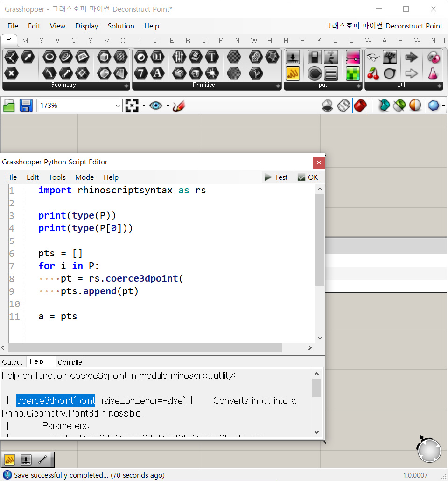Click the tree viewer icon in Util
This screenshot has height=481, width=448.
point(390,57)
